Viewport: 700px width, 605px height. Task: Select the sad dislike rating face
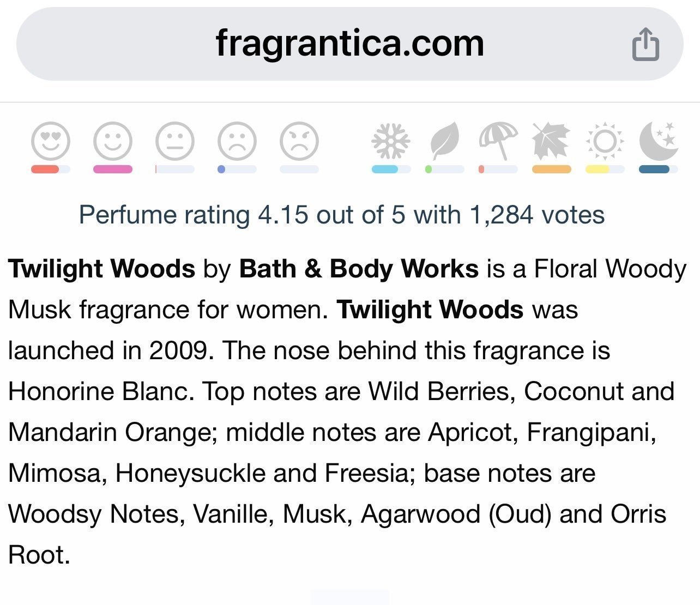click(237, 141)
